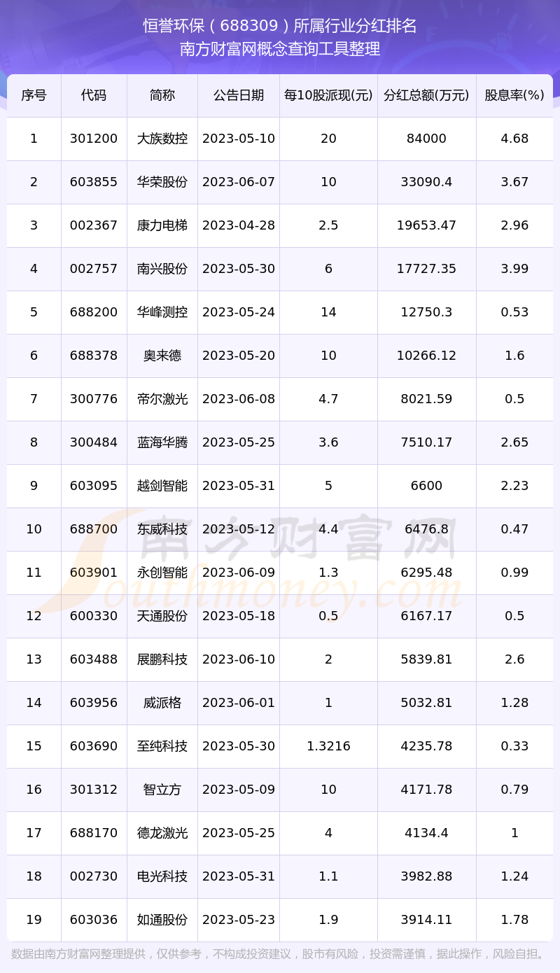Click stock code 688200
Viewport: 560px width, 973px height.
(94, 312)
